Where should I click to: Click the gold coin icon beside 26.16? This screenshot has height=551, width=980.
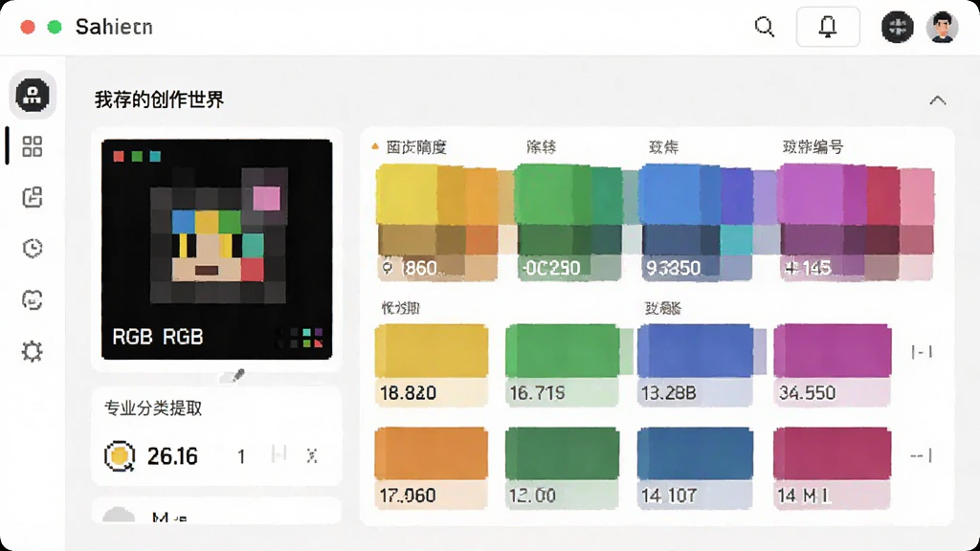click(120, 456)
